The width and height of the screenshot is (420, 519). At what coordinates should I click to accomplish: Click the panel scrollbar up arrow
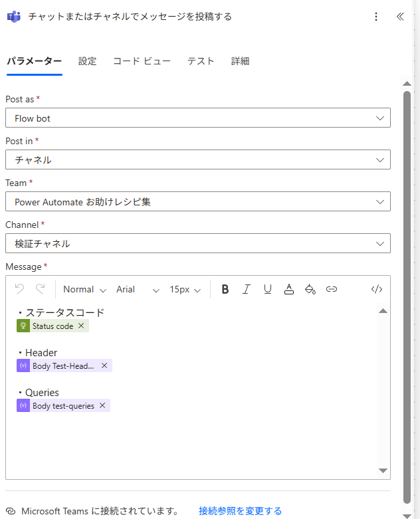point(407,84)
